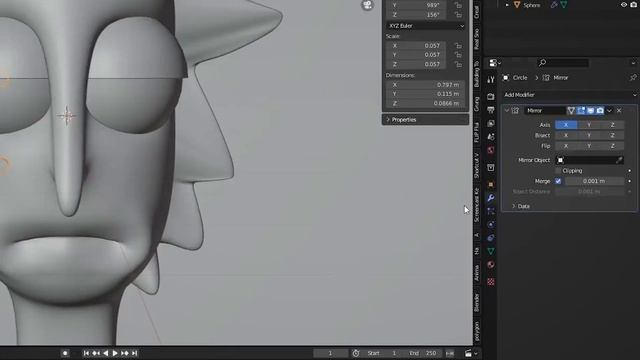Open the Texture properties tab
This screenshot has width=640, height=360.
tap(491, 282)
